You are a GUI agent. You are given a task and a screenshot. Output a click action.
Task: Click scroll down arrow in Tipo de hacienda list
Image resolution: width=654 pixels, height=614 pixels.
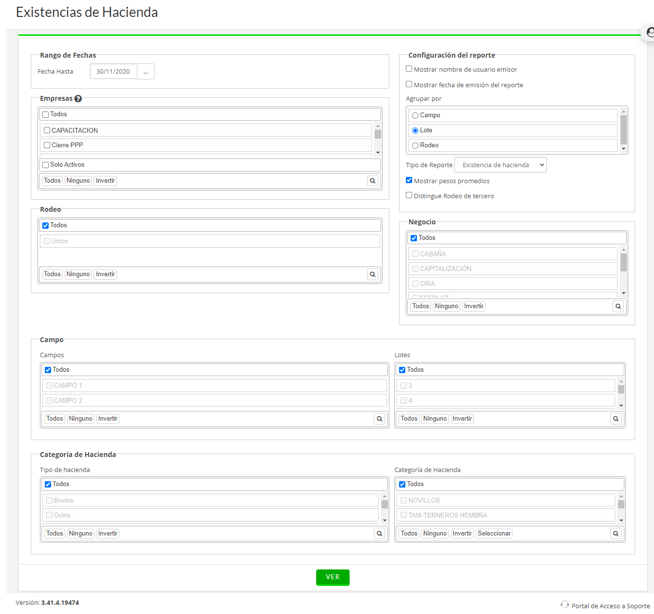[x=385, y=521]
